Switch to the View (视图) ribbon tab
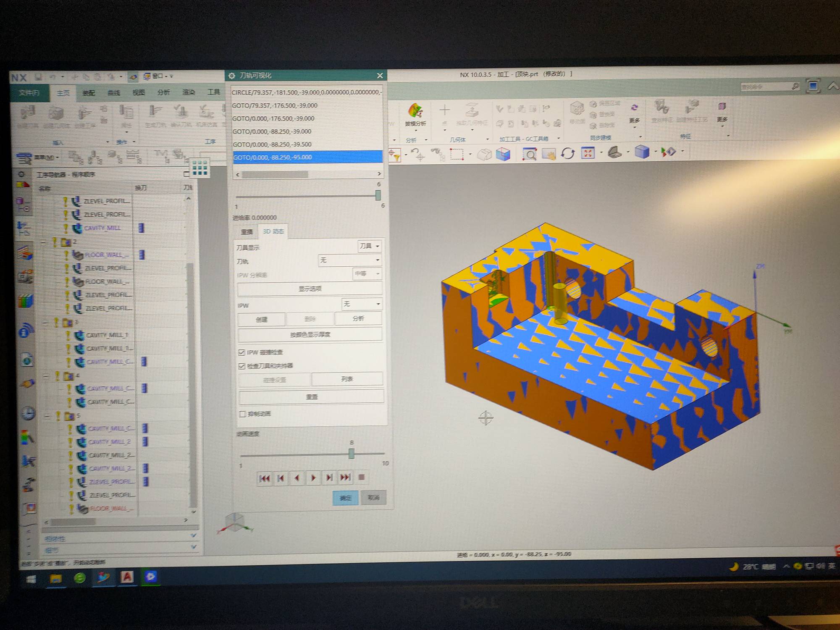840x630 pixels. click(x=139, y=93)
